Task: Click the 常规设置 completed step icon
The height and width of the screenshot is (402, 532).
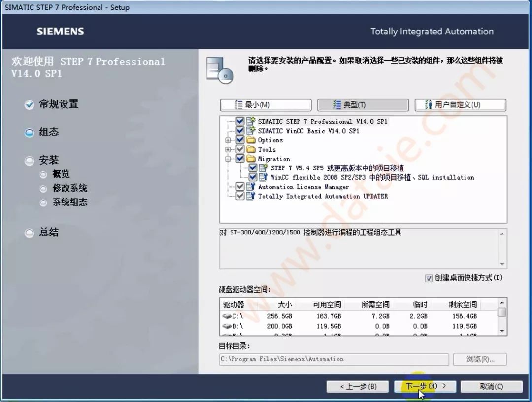Action: coord(30,104)
